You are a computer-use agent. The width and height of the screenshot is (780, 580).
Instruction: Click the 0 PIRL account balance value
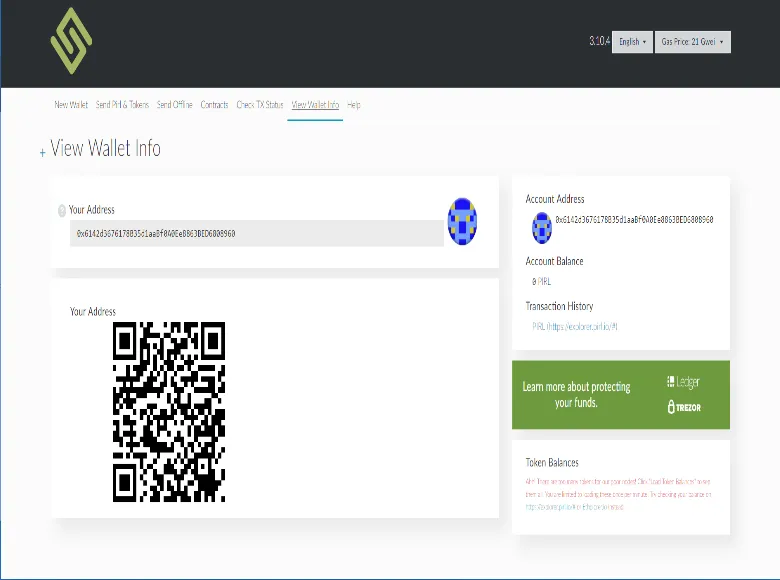pos(541,282)
